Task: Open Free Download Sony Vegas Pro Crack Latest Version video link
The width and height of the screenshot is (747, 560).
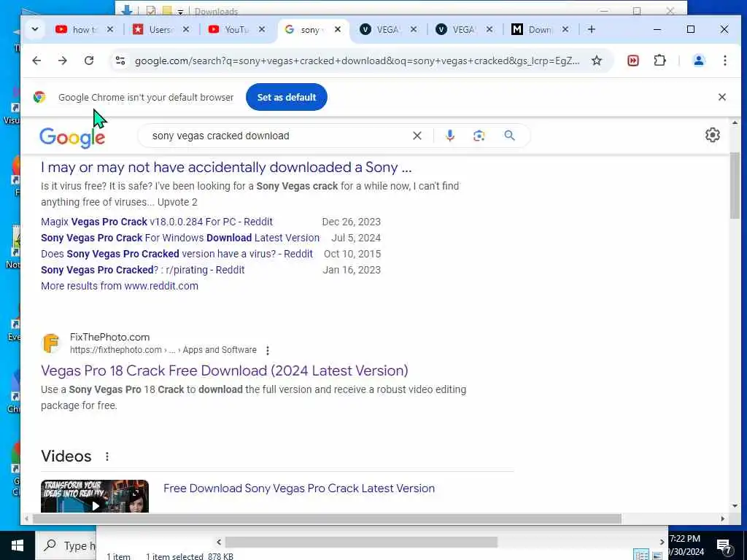Action: 299,489
